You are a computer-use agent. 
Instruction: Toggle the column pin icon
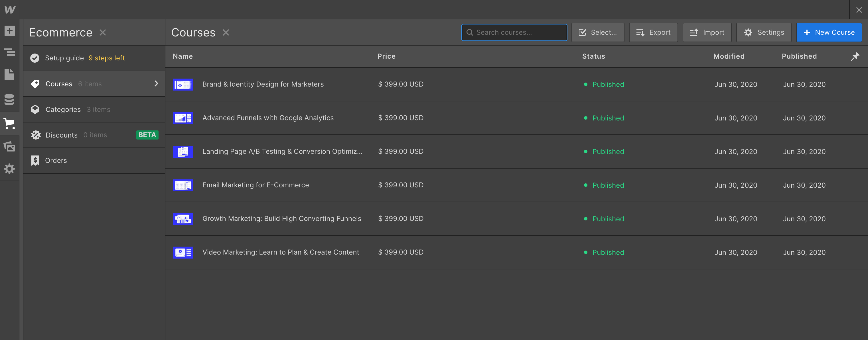[855, 57]
